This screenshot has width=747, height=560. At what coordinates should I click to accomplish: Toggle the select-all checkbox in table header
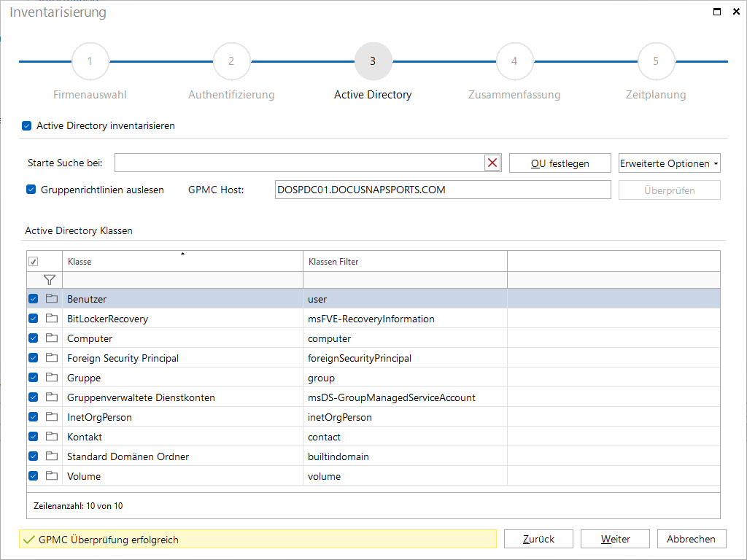pos(34,262)
